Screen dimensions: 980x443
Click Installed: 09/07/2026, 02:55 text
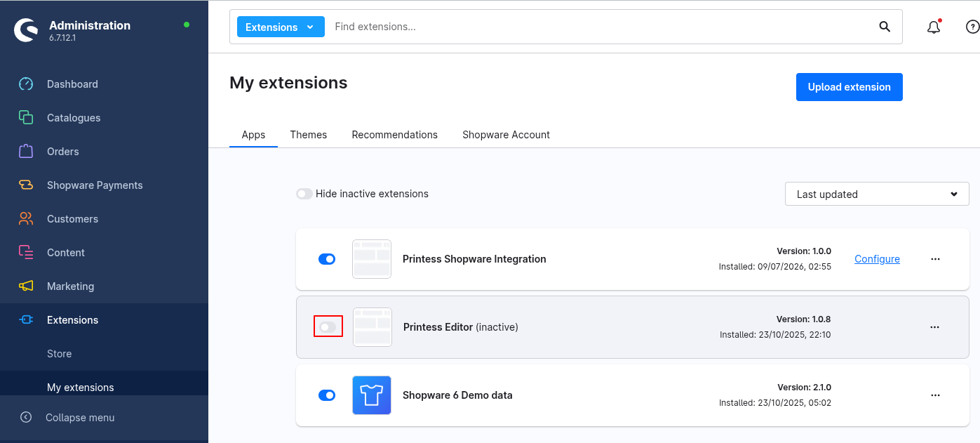(x=775, y=267)
